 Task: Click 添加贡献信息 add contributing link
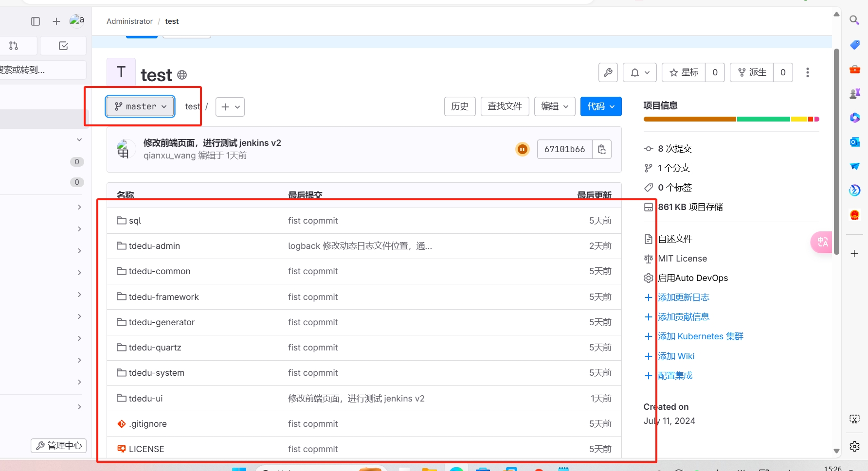tap(683, 317)
